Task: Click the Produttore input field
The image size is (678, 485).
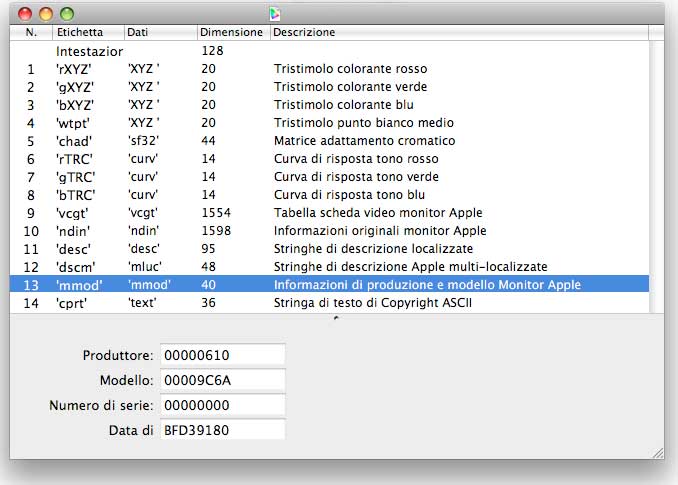Action: 222,355
